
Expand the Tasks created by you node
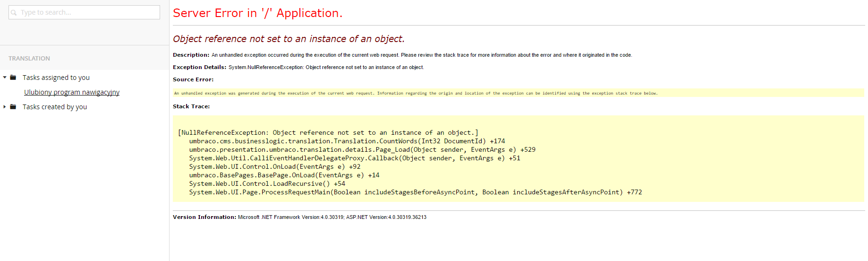point(5,107)
